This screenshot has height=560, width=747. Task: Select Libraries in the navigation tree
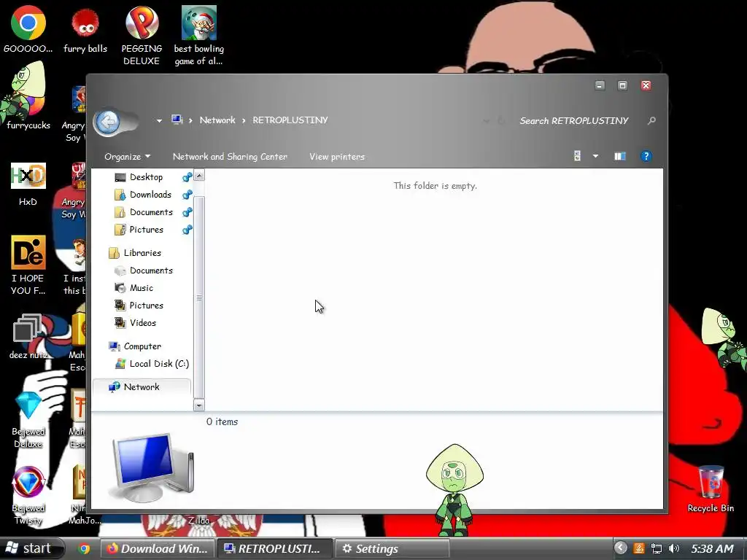142,253
